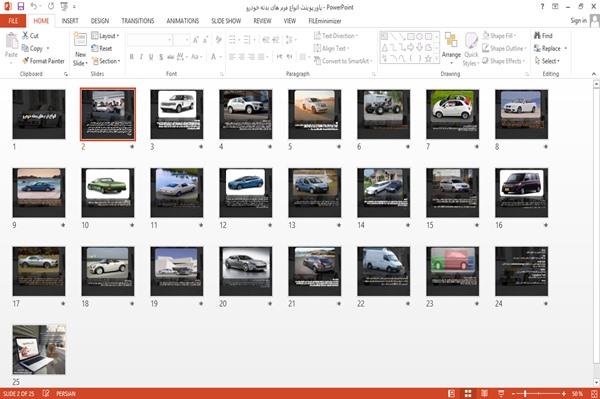This screenshot has width=600, height=399.
Task: Toggle Align Left paragraph button
Action: tap(232, 57)
